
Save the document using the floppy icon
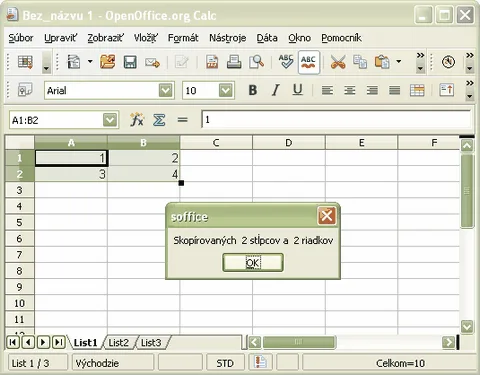130,62
